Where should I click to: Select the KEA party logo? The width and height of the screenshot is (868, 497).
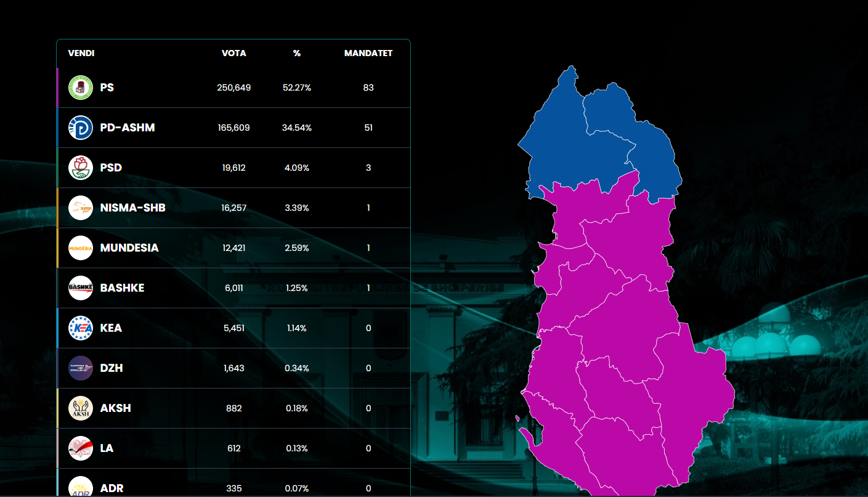81,328
